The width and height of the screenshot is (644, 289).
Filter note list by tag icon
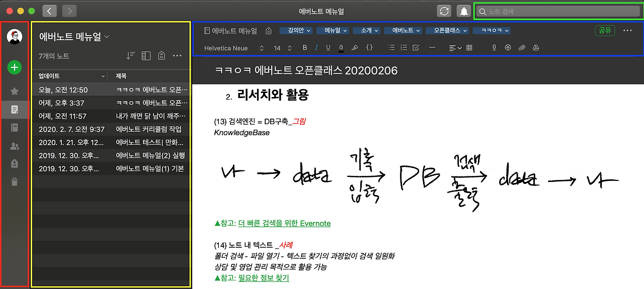point(162,56)
